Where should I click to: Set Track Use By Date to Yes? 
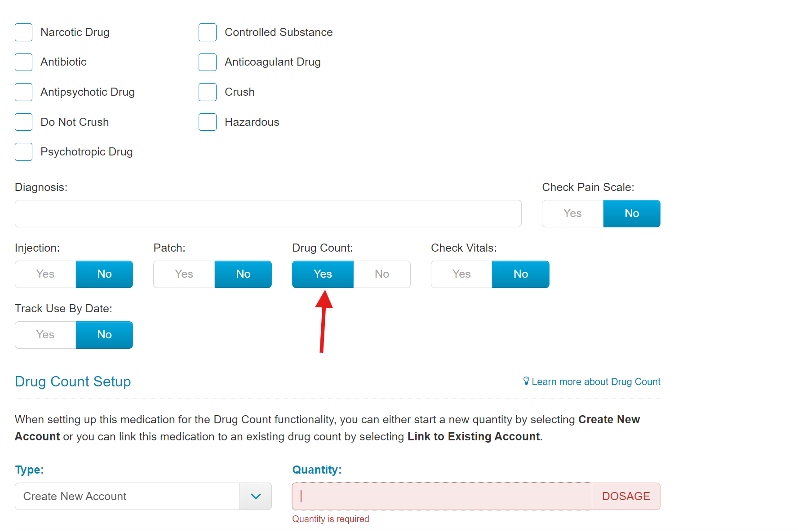pyautogui.click(x=45, y=335)
